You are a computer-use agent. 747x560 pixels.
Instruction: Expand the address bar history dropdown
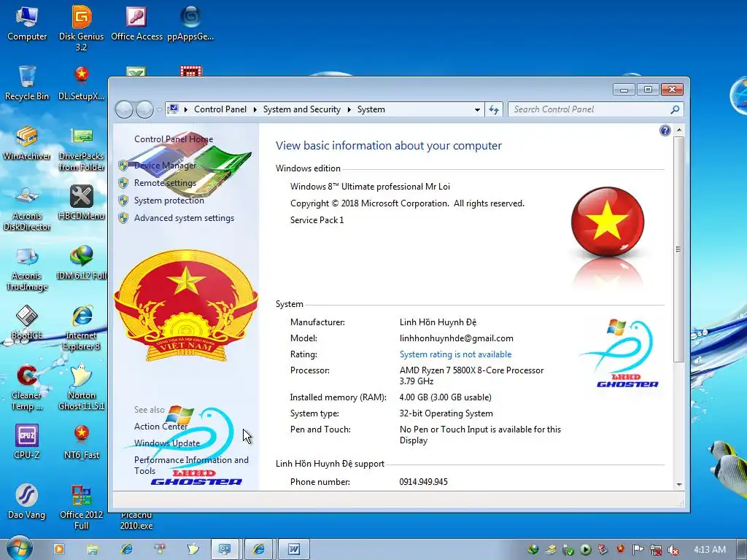[x=477, y=109]
